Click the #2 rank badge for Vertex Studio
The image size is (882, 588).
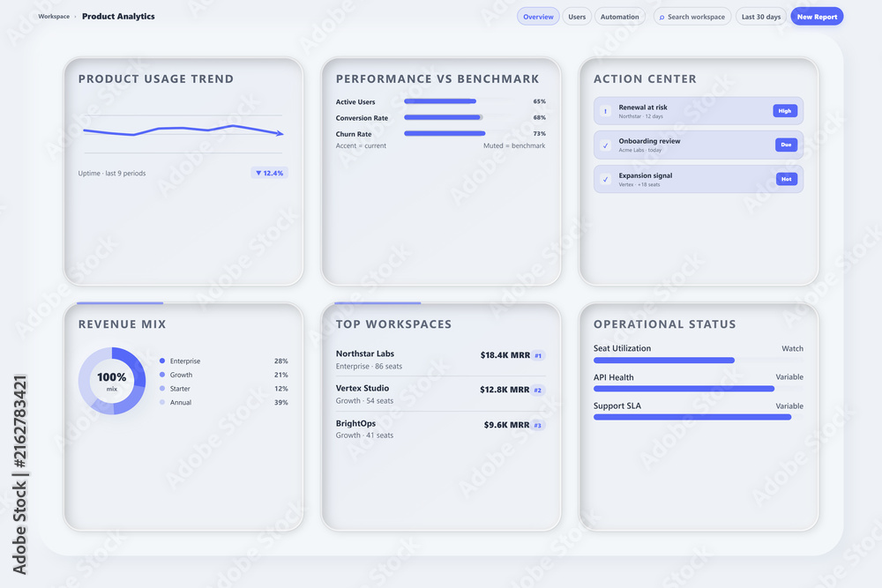tap(538, 391)
